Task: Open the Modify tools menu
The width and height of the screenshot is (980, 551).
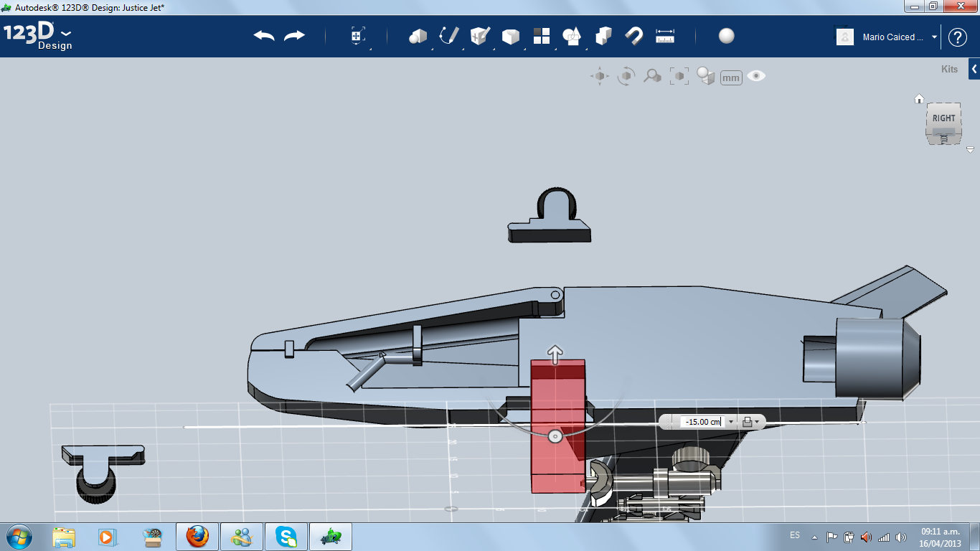Action: [x=511, y=37]
